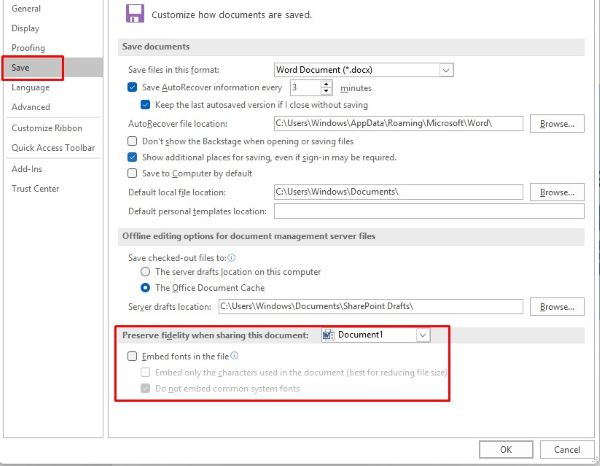The image size is (600, 466).
Task: Browse for AutoRecover file location
Action: coord(557,124)
